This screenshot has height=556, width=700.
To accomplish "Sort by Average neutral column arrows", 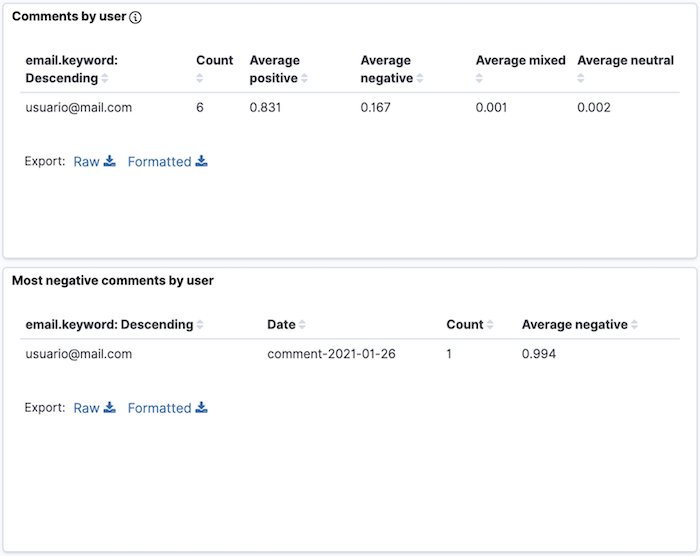I will [x=581, y=78].
